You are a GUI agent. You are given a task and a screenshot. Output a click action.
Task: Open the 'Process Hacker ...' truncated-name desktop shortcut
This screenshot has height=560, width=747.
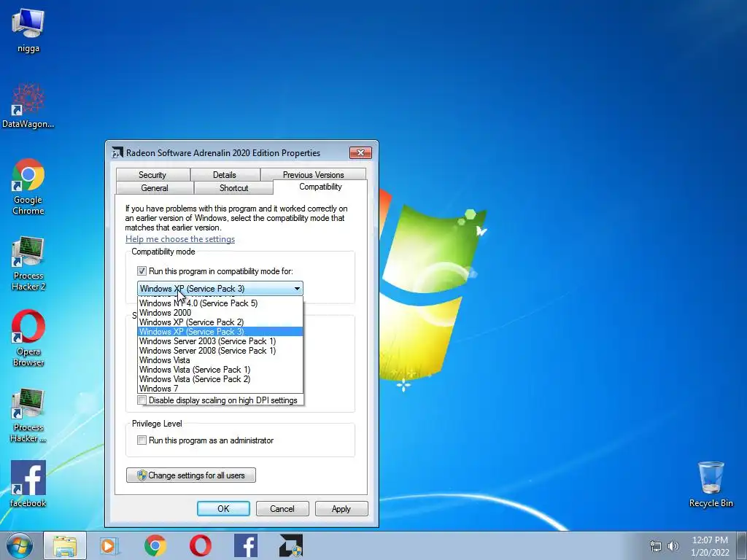point(28,415)
